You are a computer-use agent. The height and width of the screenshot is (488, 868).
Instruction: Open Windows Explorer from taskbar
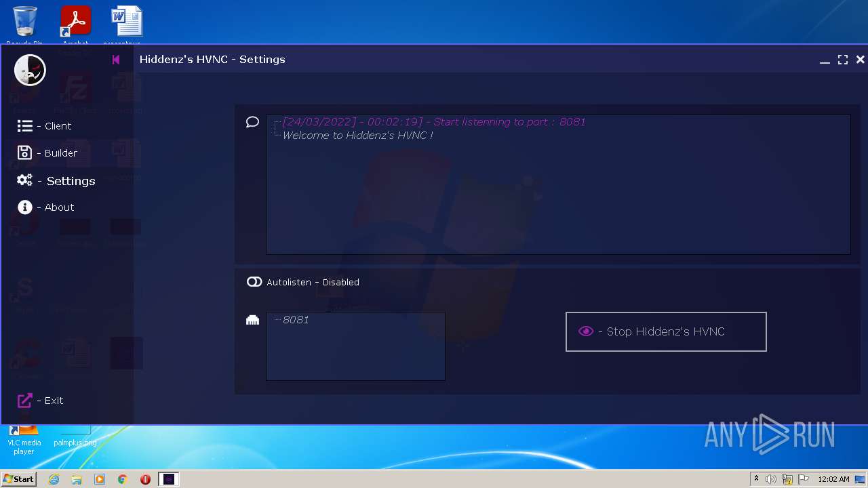pos(77,479)
